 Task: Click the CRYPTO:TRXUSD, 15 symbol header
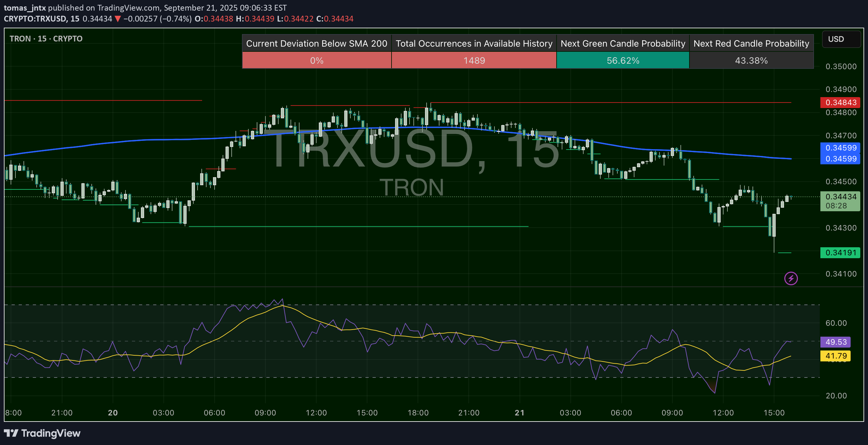[42, 19]
